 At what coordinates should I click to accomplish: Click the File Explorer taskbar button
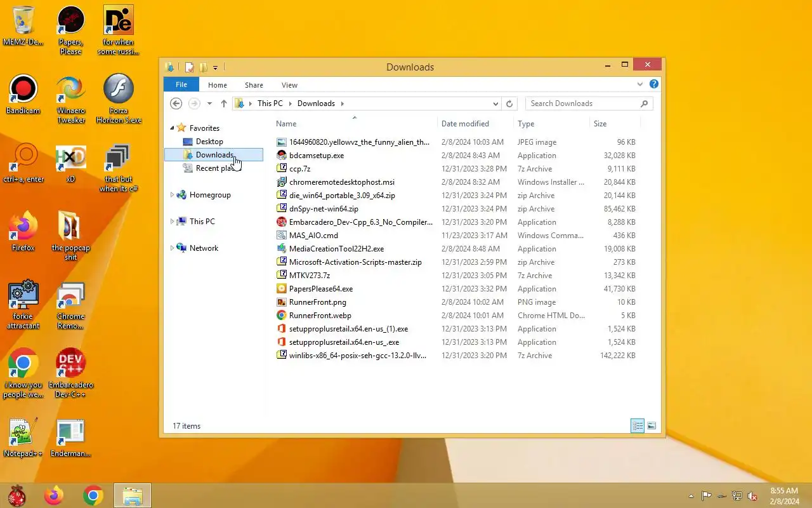pos(133,495)
